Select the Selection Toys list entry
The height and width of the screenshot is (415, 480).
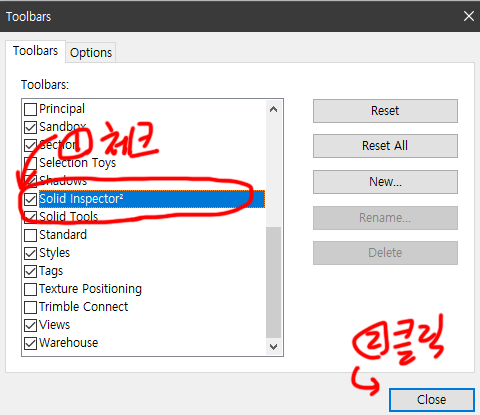click(78, 163)
